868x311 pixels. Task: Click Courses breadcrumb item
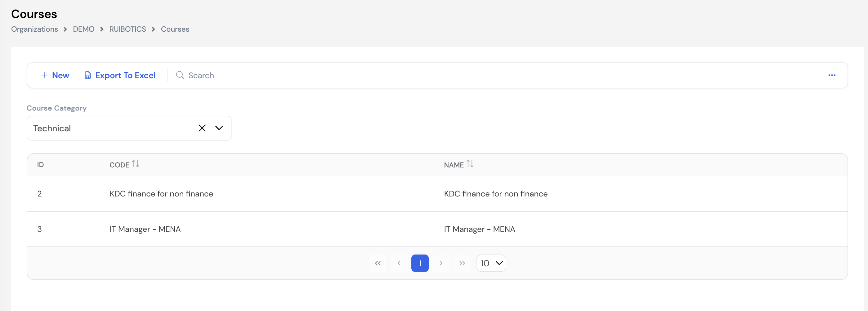pos(175,29)
